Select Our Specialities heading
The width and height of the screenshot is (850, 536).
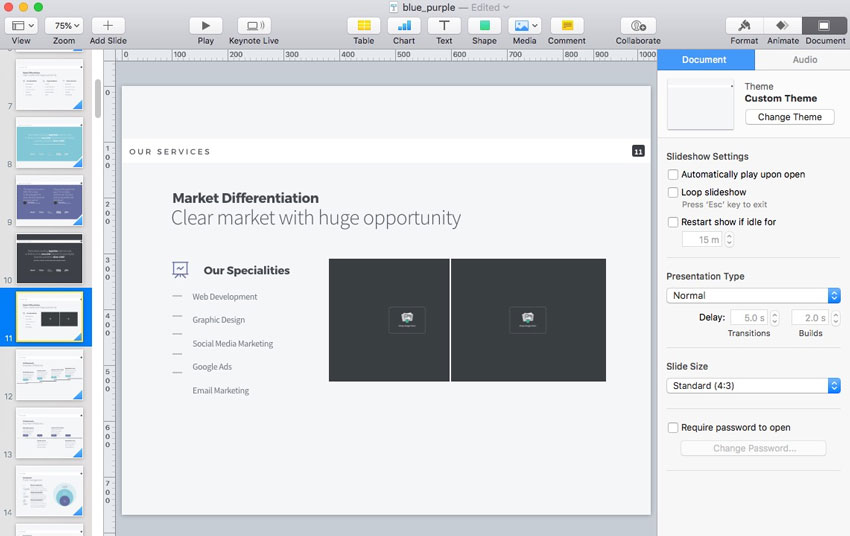[247, 270]
